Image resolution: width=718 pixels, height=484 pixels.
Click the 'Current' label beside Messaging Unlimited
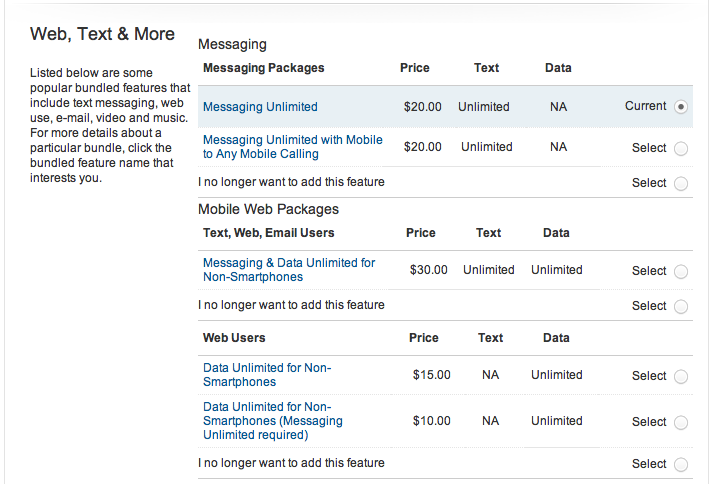click(x=645, y=106)
